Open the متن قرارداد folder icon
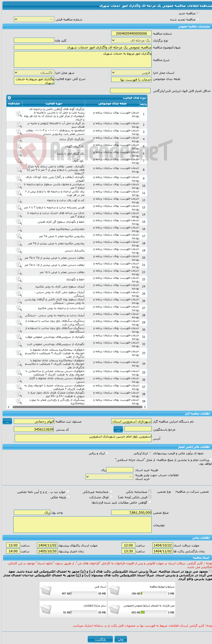 tap(114, 609)
